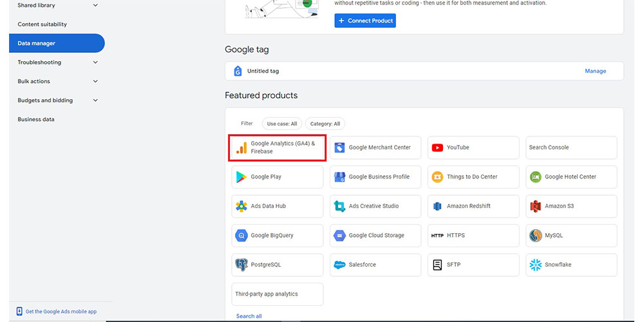The width and height of the screenshot is (644, 322).
Task: Click the Untitled tag text
Action: click(263, 71)
